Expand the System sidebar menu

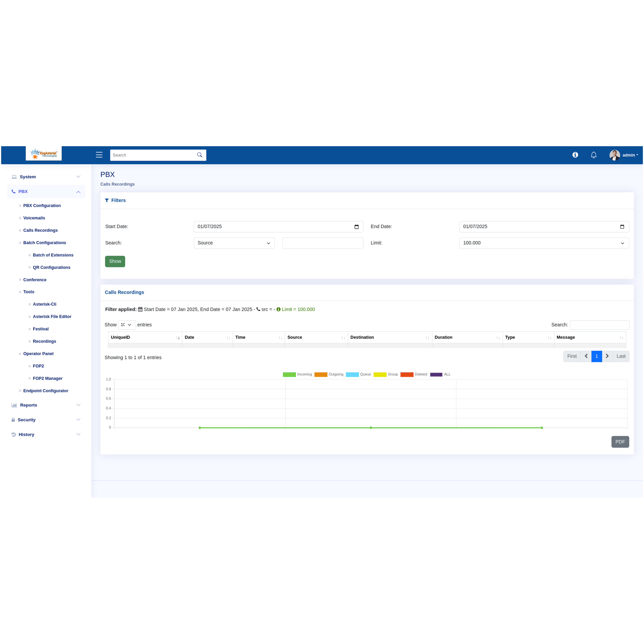tap(46, 177)
